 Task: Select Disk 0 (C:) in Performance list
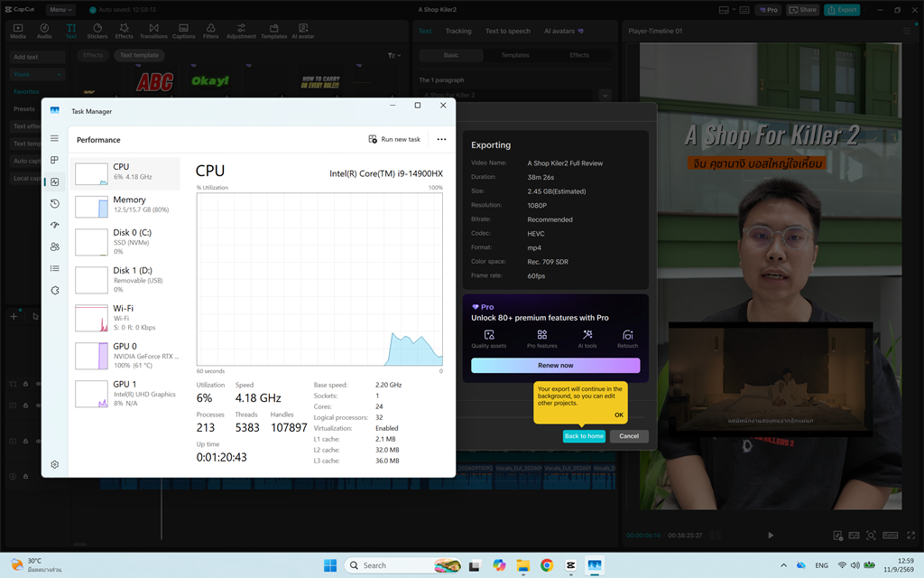(x=125, y=242)
